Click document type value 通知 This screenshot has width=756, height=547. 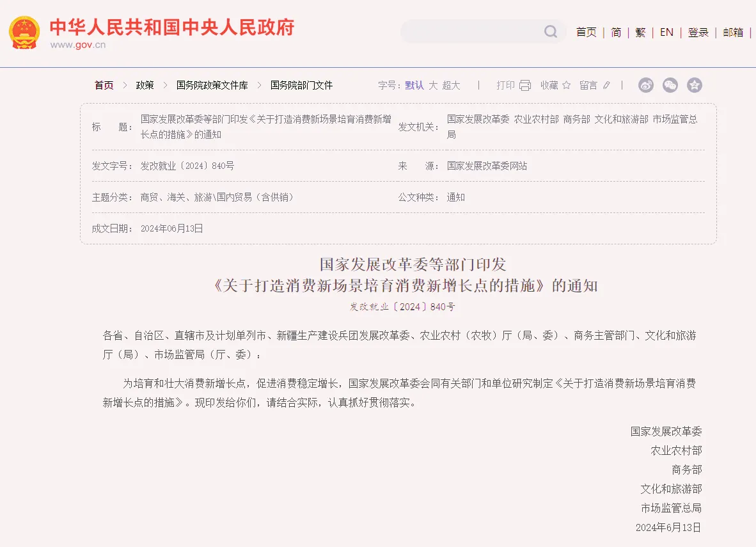click(455, 197)
